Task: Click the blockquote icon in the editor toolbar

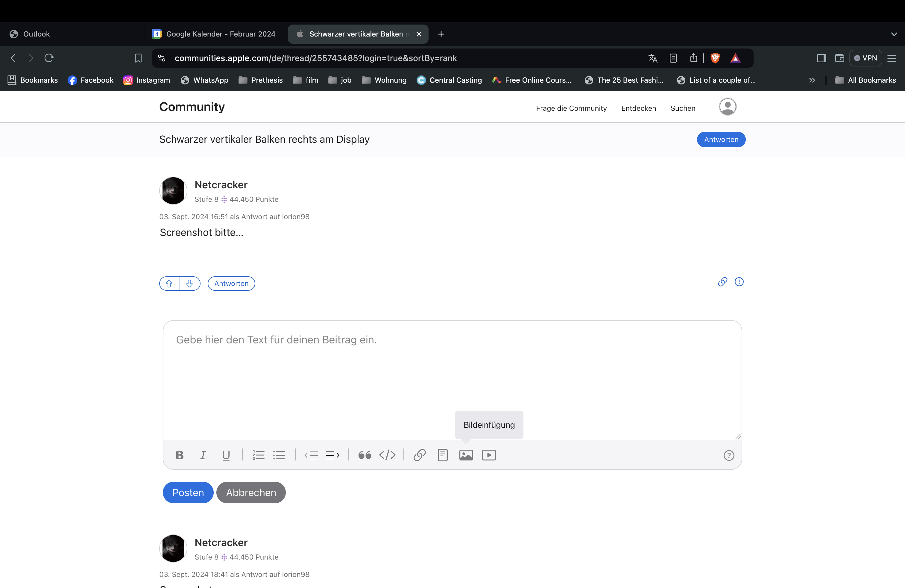Action: click(x=365, y=455)
